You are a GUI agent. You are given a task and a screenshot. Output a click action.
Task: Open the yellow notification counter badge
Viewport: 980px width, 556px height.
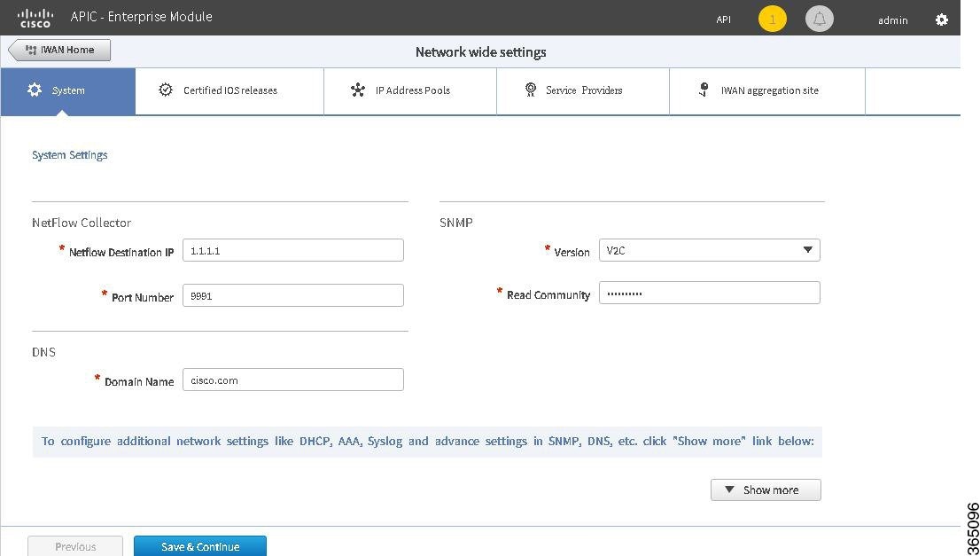(773, 20)
